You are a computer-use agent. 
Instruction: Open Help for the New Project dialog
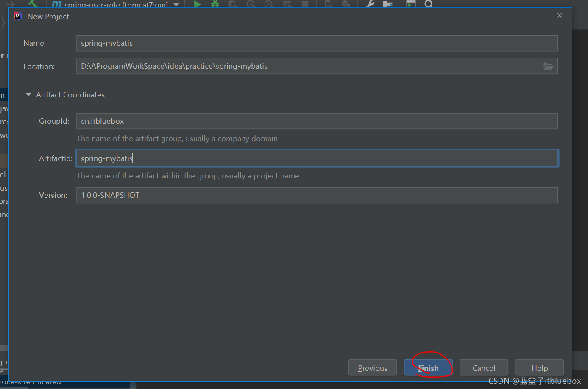pos(539,368)
